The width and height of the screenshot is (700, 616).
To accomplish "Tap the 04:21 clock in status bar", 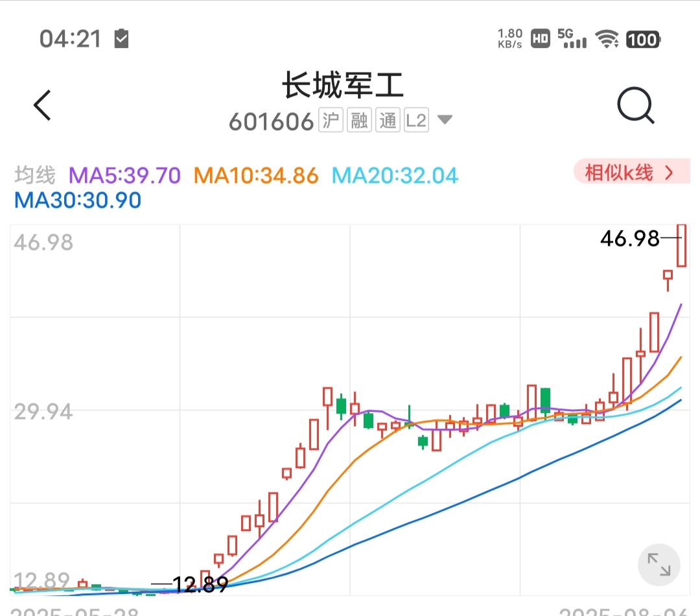I will pos(71,39).
